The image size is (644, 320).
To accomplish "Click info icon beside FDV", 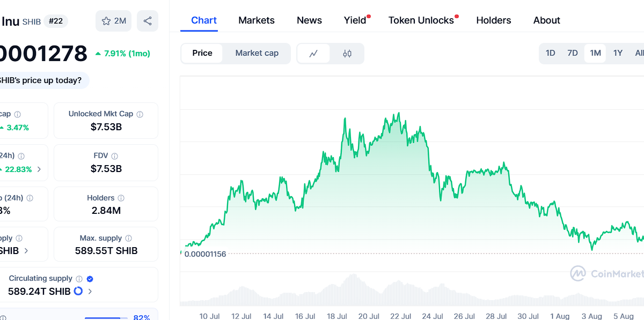I will pyautogui.click(x=115, y=156).
